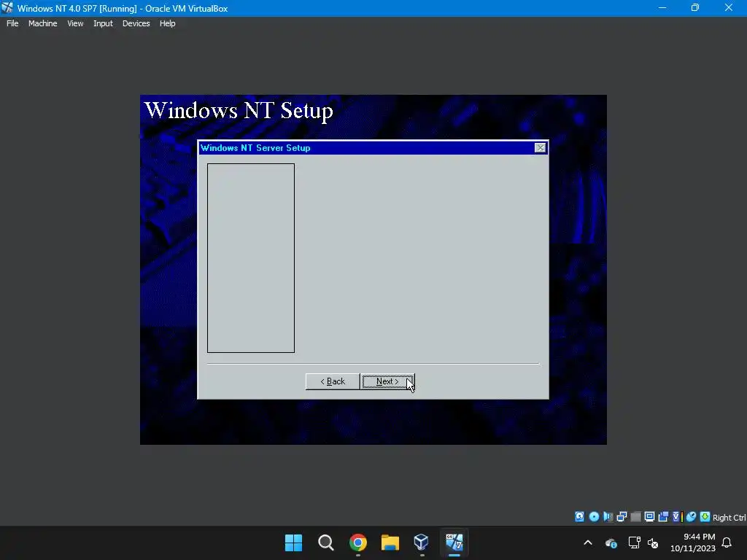
Task: Close the VirtualBox VM window
Action: coord(729,8)
